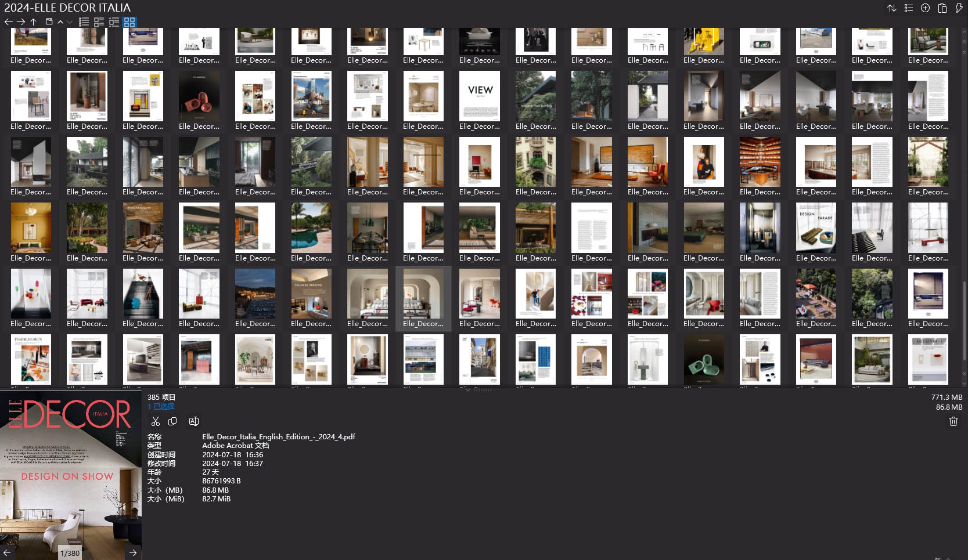968x560 pixels.
Task: Open the list options dropdown icon
Action: point(909,8)
